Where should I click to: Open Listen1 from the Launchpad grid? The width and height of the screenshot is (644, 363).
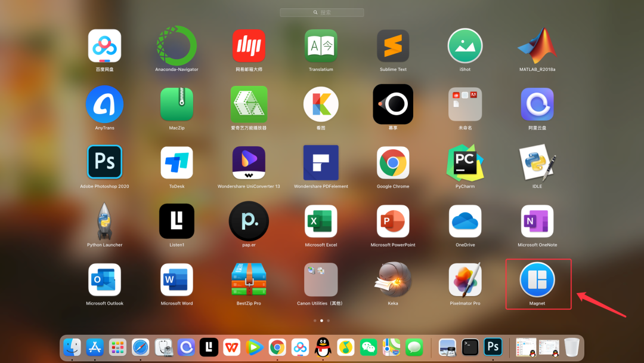coord(177,221)
